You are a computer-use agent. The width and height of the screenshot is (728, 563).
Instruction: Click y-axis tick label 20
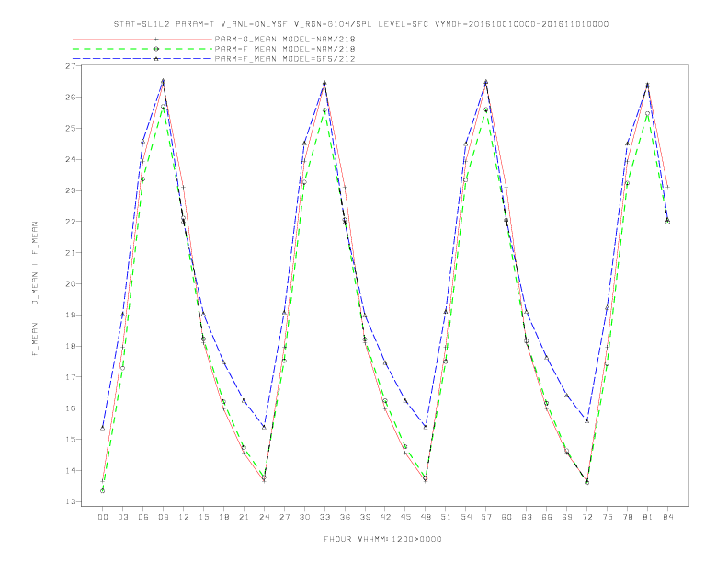[x=71, y=284]
